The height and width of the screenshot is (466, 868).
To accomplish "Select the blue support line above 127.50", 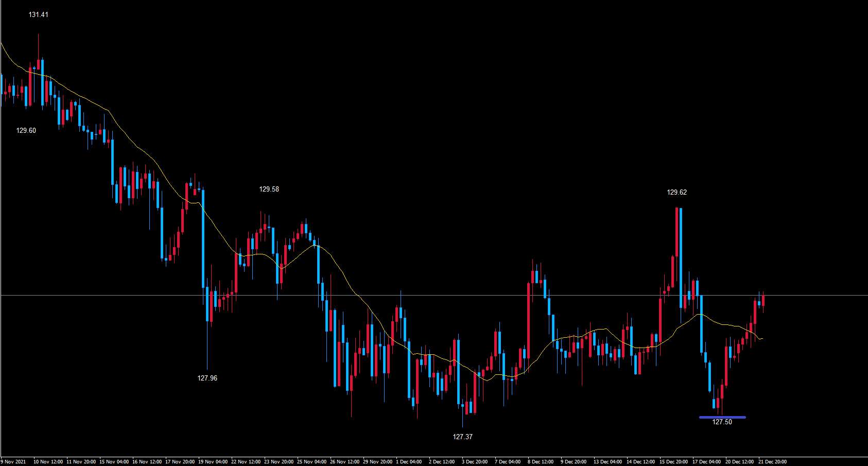I will click(x=722, y=417).
